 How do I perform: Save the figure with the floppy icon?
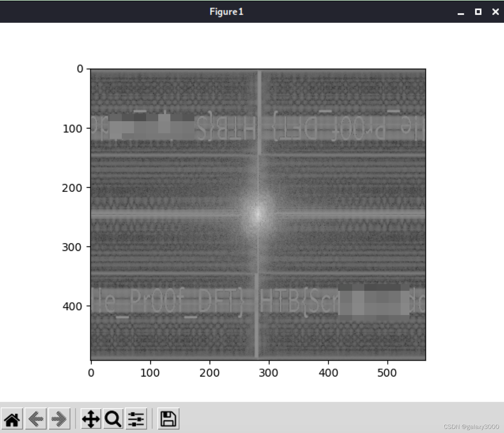pyautogui.click(x=168, y=419)
